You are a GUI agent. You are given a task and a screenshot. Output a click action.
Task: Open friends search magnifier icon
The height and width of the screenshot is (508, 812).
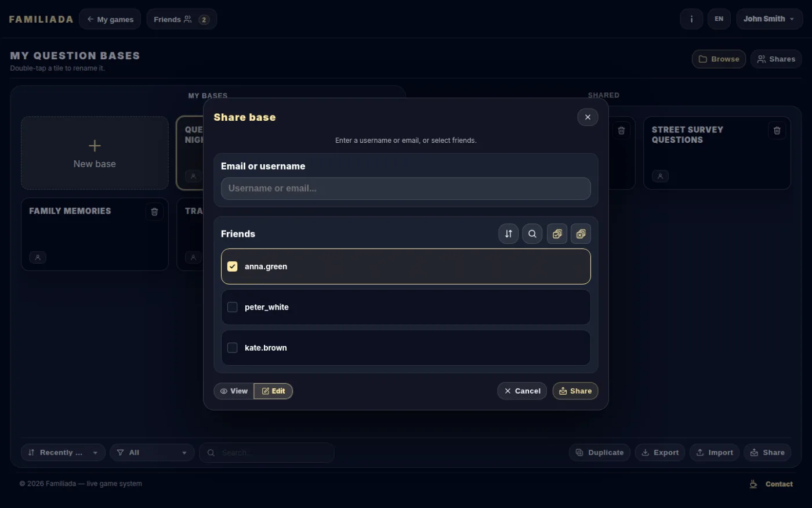point(532,234)
